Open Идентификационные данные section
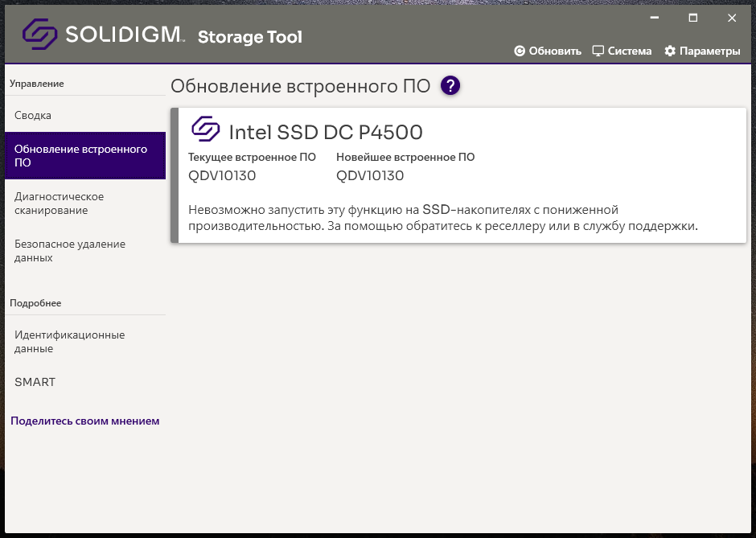756x538 pixels. pyautogui.click(x=85, y=341)
